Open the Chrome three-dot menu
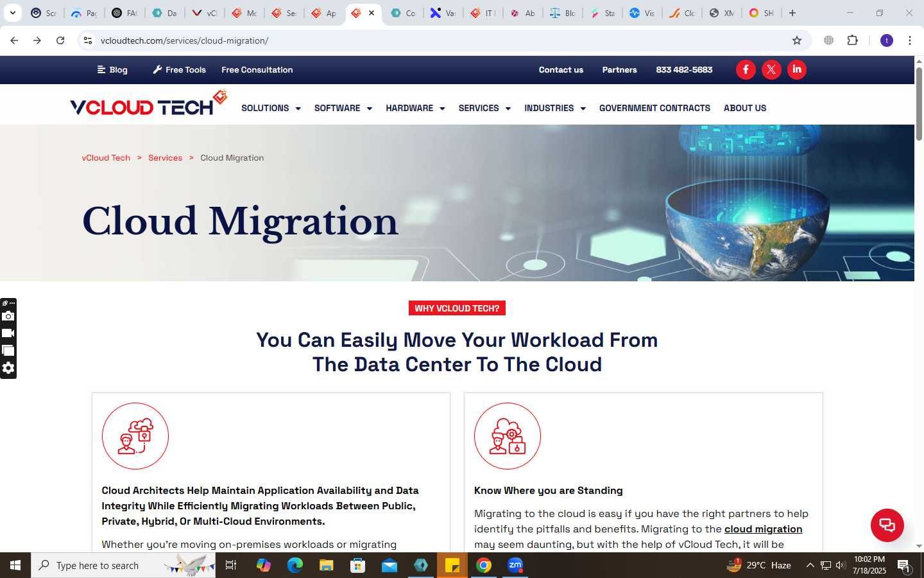 [x=910, y=40]
